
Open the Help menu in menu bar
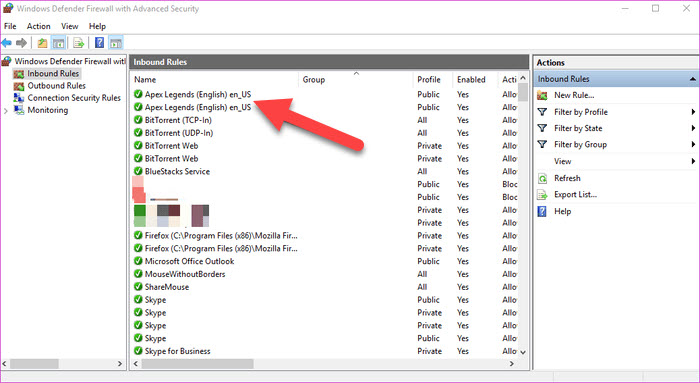point(97,26)
